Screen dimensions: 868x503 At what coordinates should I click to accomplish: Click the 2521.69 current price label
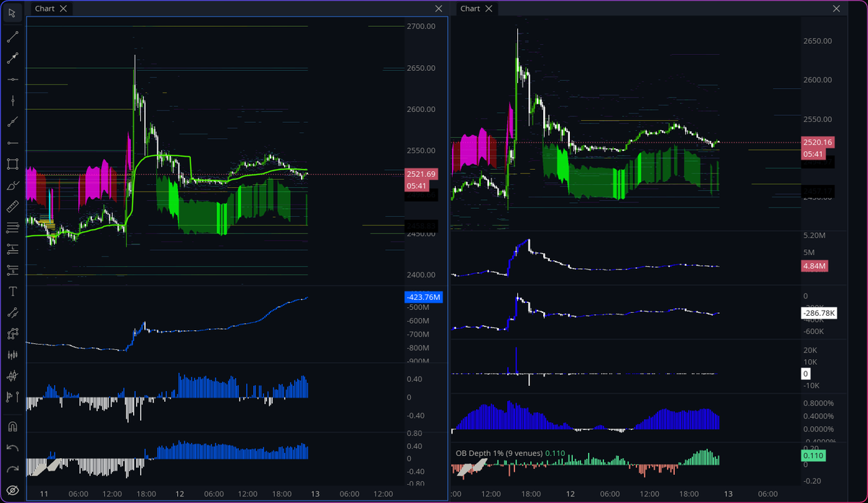[420, 174]
